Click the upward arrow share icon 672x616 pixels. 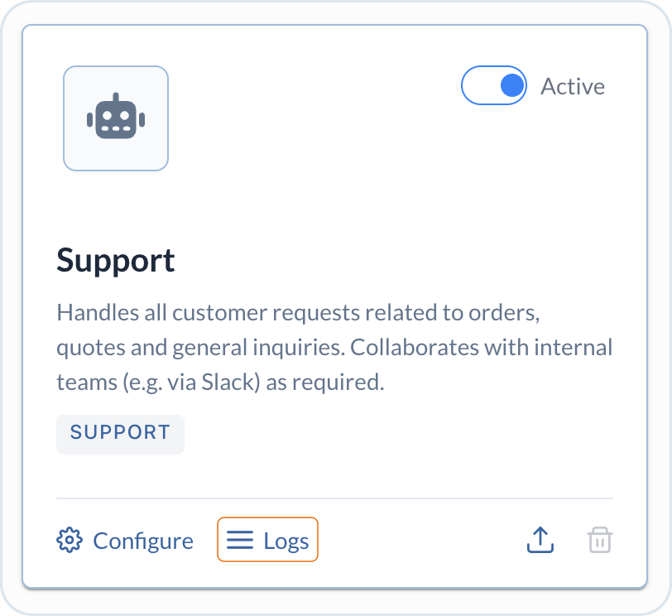pos(540,540)
